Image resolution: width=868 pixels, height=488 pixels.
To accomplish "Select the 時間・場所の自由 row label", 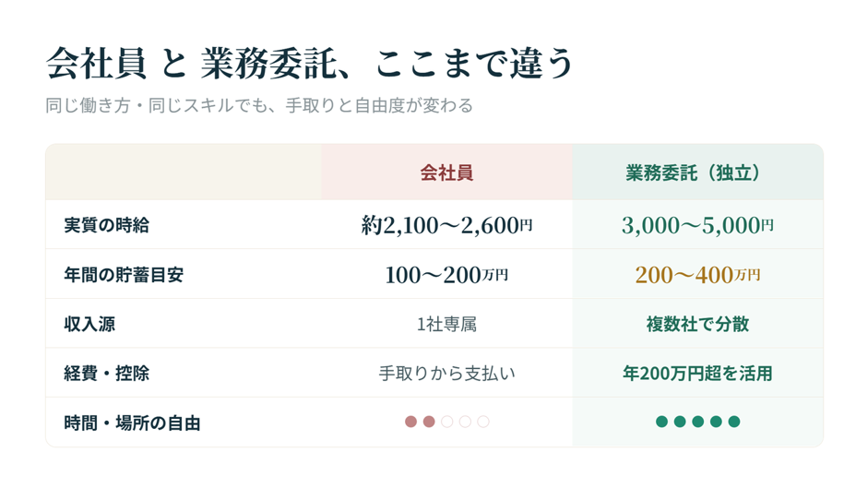I will [132, 423].
